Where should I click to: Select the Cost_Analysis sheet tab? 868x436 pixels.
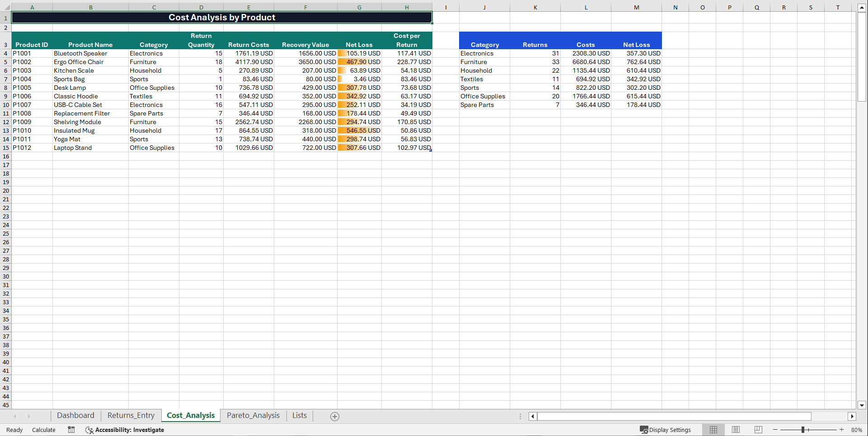pos(191,416)
